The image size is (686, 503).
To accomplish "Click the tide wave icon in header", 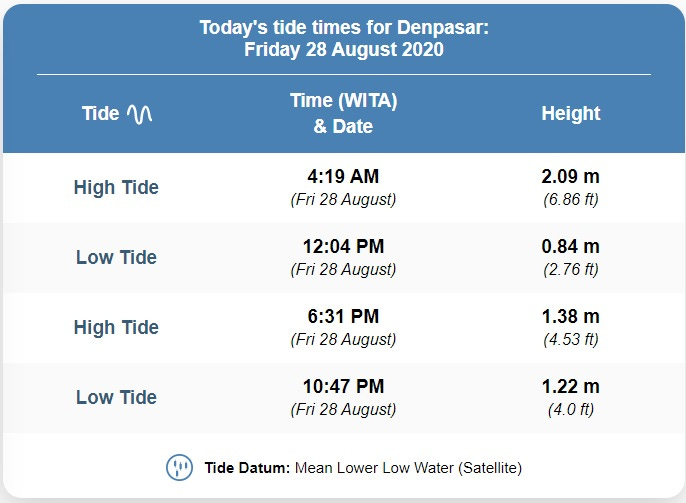I will 140,114.
